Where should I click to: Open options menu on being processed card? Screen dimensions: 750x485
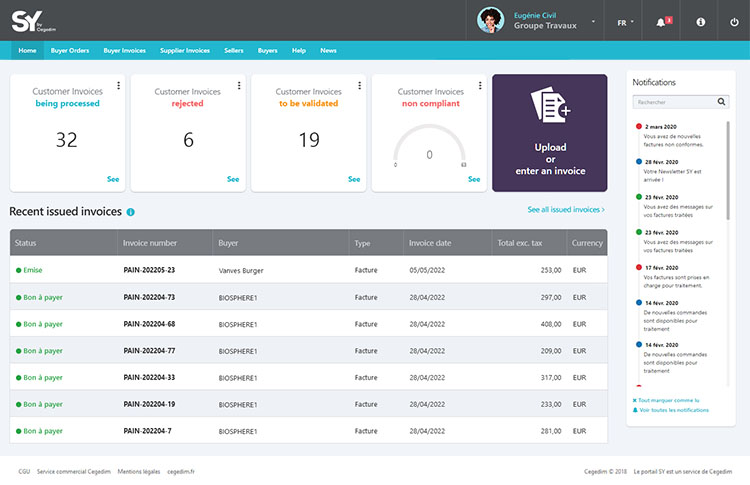(118, 86)
